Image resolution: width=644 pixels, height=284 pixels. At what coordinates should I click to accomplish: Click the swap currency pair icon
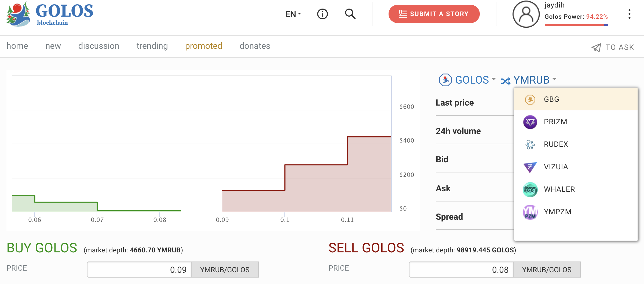(x=506, y=81)
